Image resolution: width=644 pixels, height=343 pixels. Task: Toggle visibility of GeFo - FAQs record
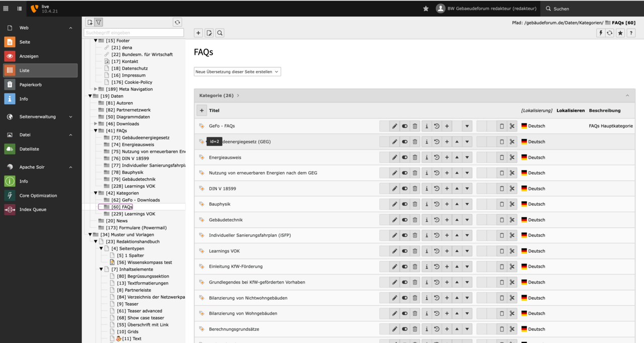click(405, 126)
